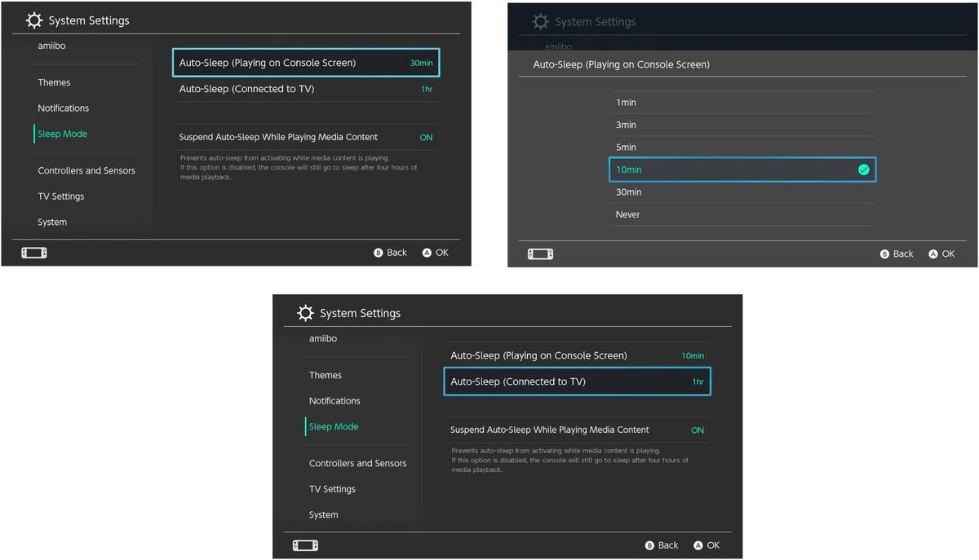The image size is (979, 560).
Task: Click the console controller icon in bottom screen footer
Action: click(306, 545)
